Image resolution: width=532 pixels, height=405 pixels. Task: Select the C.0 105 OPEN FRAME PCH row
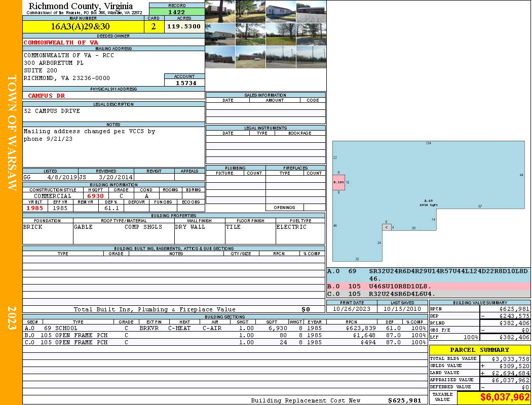pos(223,342)
